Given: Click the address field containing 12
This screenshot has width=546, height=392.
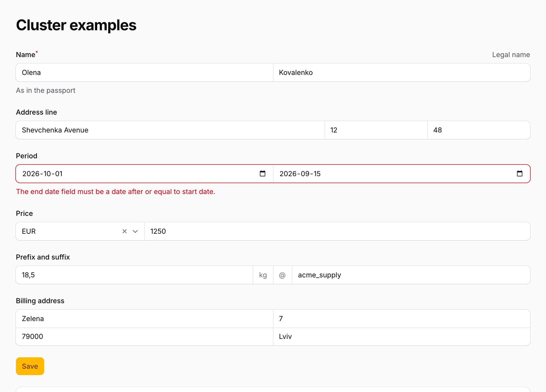Looking at the screenshot, I should [376, 130].
